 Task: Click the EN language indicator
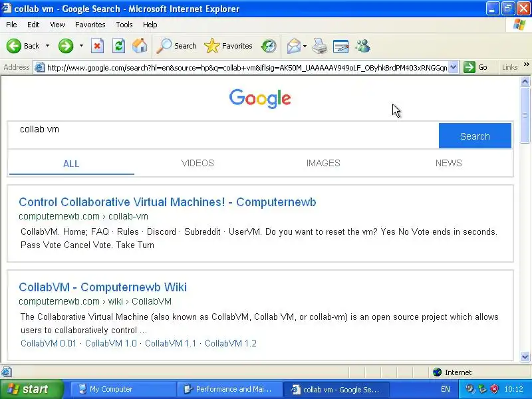pos(446,389)
